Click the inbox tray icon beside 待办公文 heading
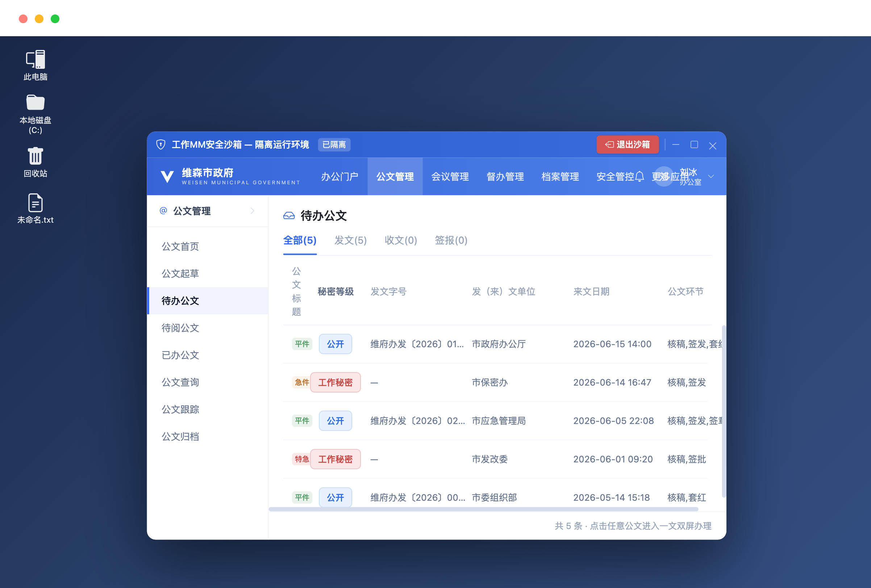871x588 pixels. [289, 215]
